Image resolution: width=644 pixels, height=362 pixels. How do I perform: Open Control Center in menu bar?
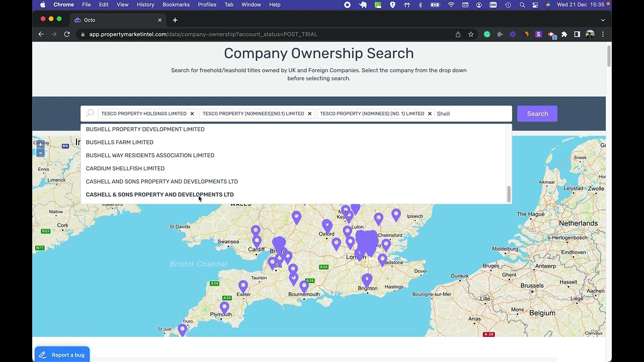[535, 5]
